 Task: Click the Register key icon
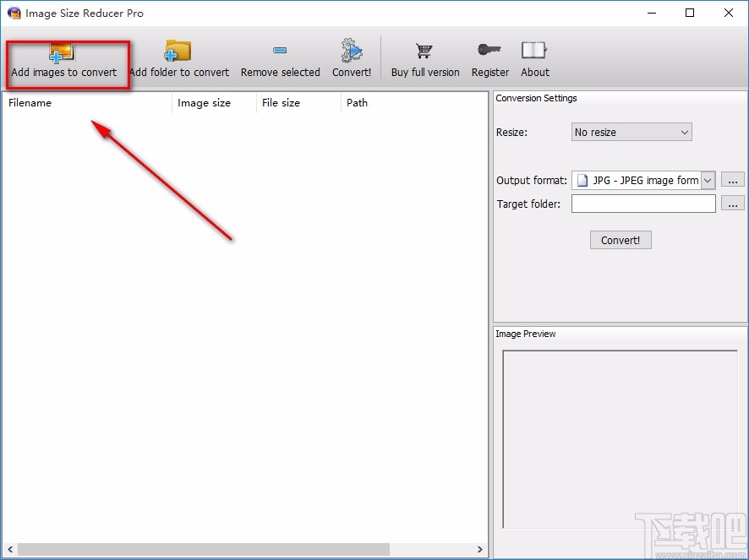pyautogui.click(x=489, y=52)
